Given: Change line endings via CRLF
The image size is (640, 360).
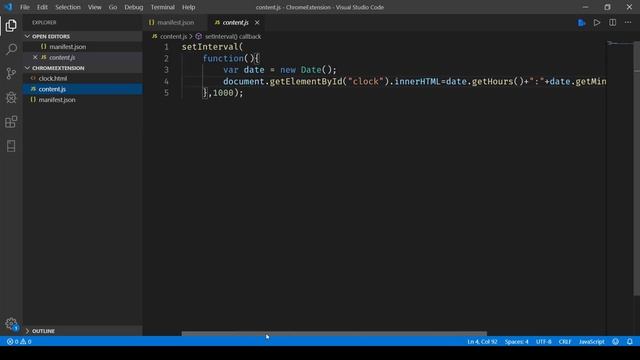Looking at the screenshot, I should 565,342.
